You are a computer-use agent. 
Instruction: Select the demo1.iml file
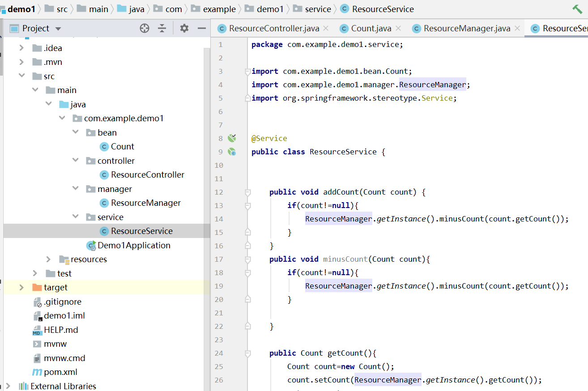pyautogui.click(x=64, y=315)
